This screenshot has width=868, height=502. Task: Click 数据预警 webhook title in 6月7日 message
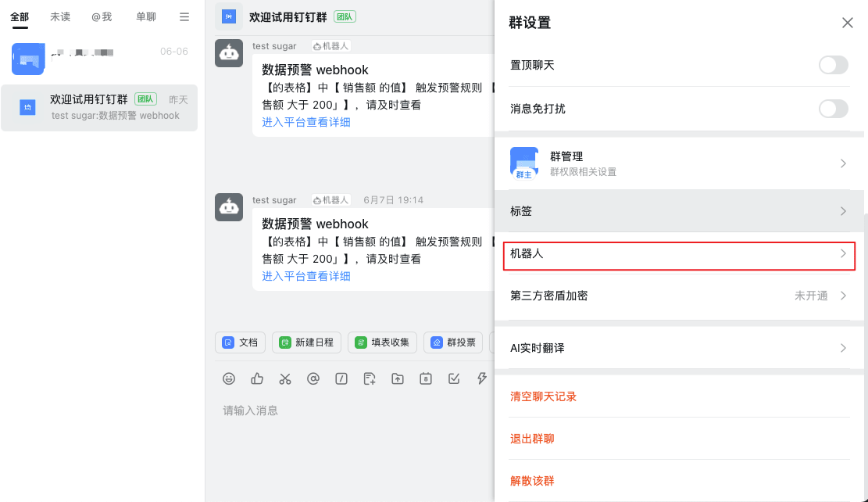coord(315,224)
